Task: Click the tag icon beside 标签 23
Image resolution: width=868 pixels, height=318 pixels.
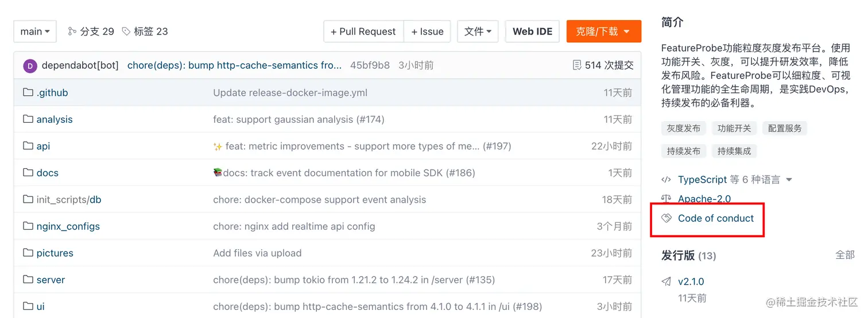Action: pyautogui.click(x=126, y=32)
